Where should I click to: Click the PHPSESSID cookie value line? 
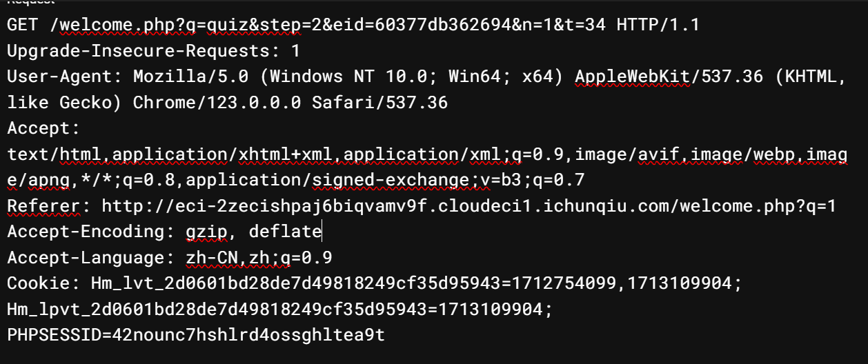[x=195, y=335]
